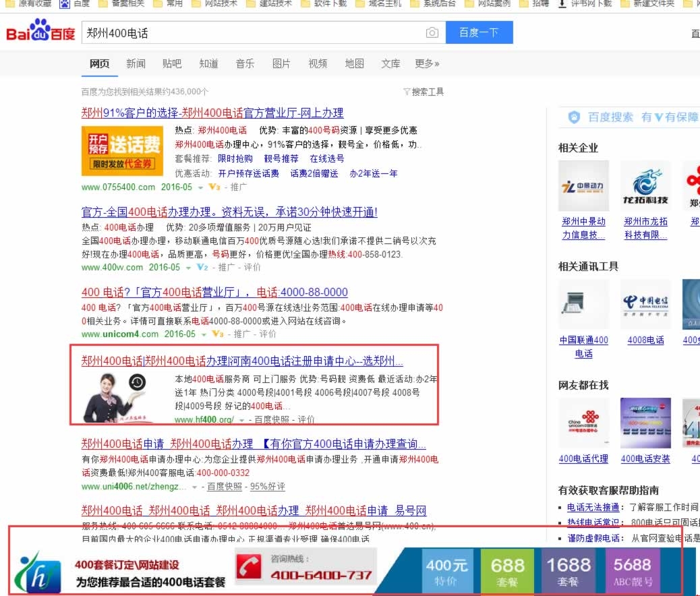The image size is (700, 596).
Task: Click the V3 badge on the first result
Action: coord(210,187)
